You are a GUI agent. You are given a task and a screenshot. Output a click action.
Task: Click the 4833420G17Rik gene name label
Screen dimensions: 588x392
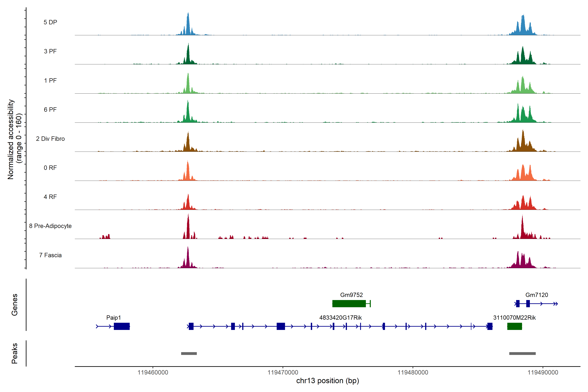(x=341, y=318)
